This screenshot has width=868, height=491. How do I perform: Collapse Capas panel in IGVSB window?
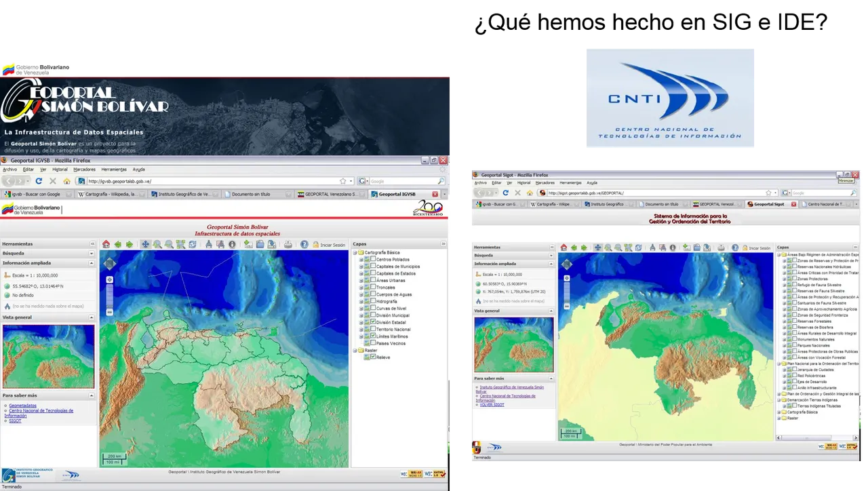point(443,244)
